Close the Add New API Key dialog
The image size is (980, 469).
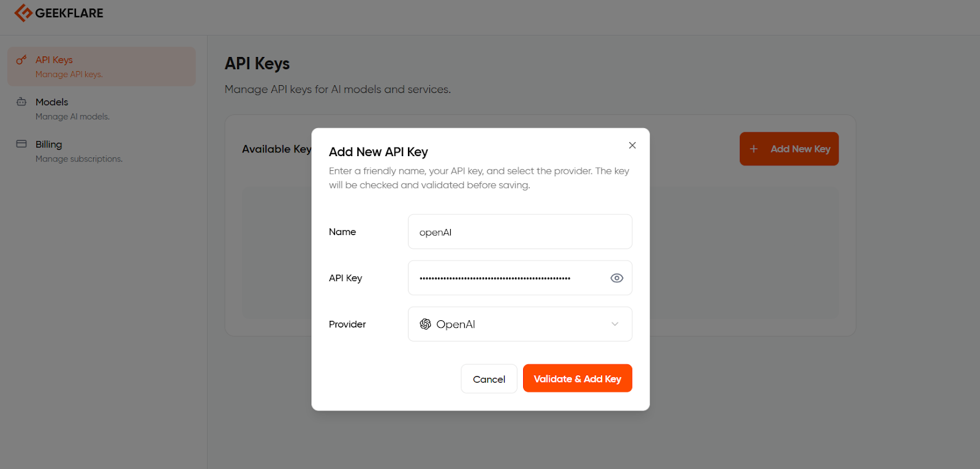(632, 145)
